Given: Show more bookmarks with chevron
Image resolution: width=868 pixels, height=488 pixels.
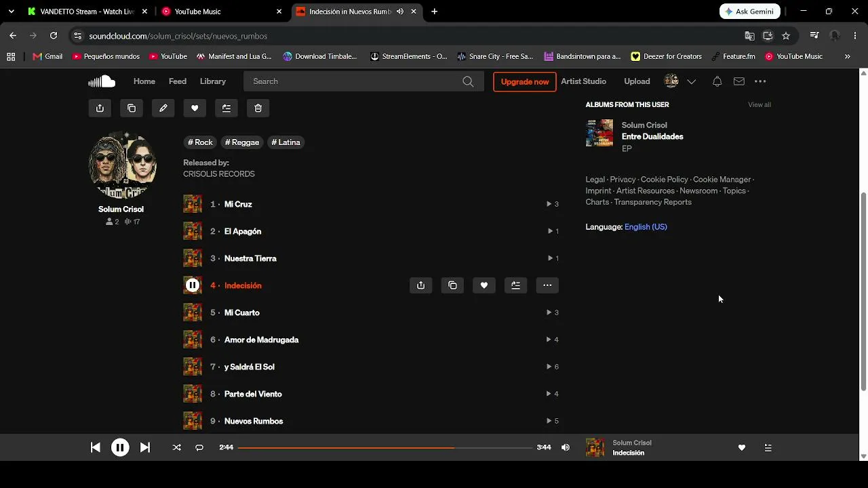Looking at the screenshot, I should point(848,56).
